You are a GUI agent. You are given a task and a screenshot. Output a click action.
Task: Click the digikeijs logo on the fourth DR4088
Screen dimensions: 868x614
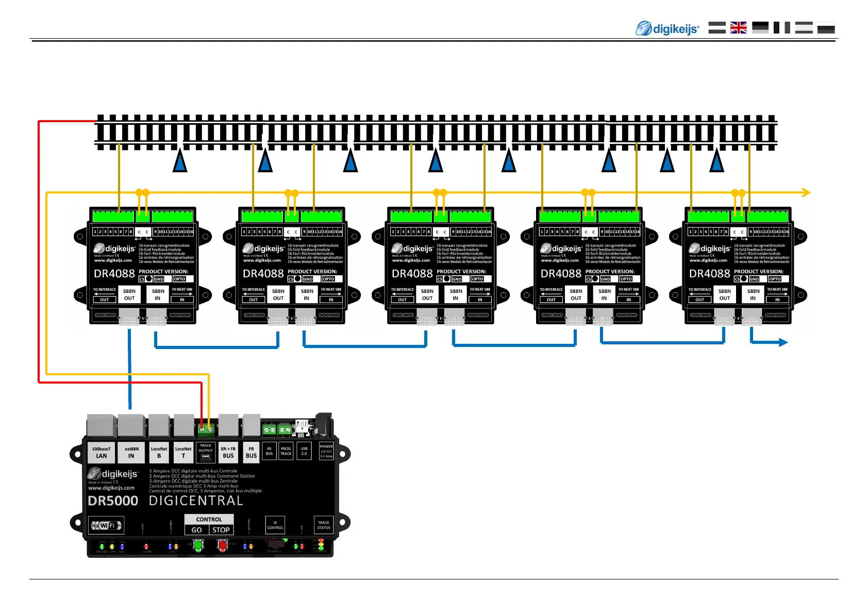coord(561,248)
